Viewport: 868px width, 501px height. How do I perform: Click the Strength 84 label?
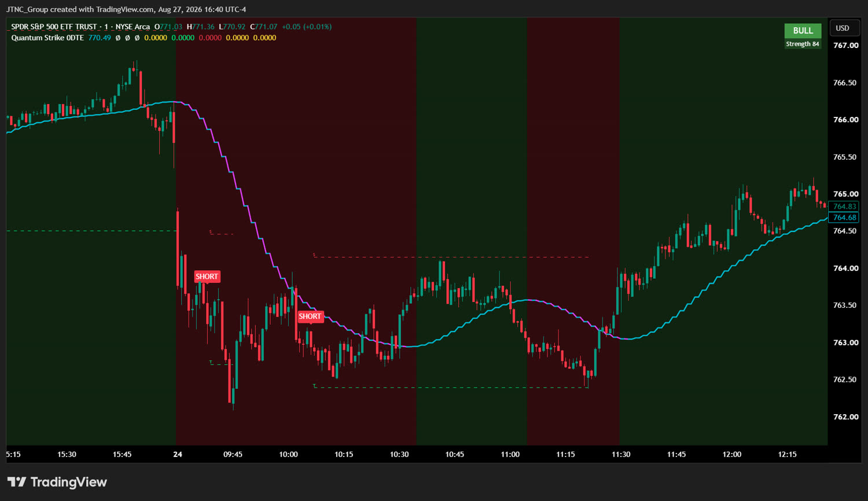click(x=803, y=44)
